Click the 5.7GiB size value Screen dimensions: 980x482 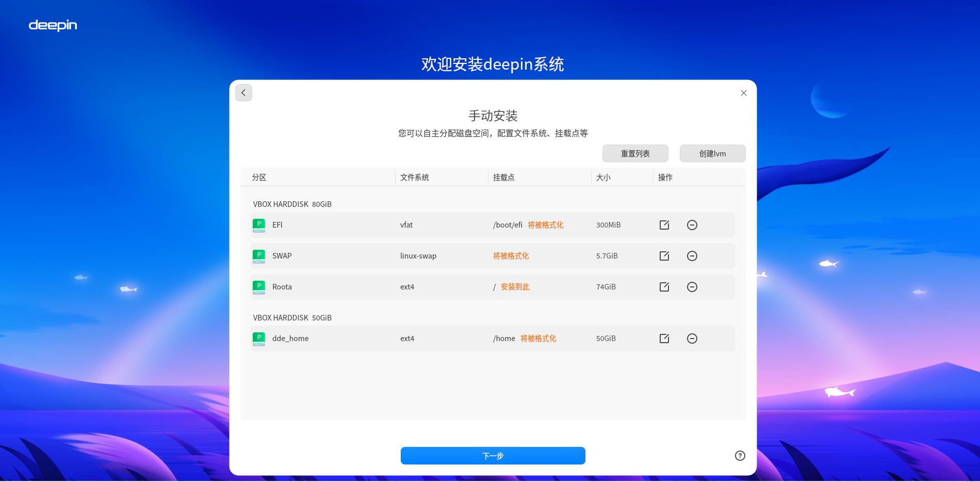pyautogui.click(x=607, y=256)
